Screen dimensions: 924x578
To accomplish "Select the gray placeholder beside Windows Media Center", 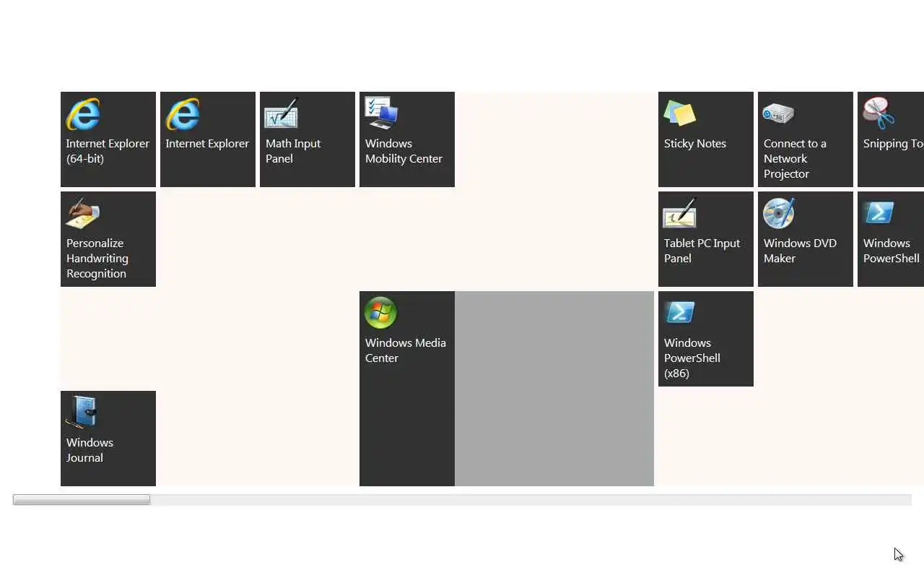I will (x=554, y=389).
